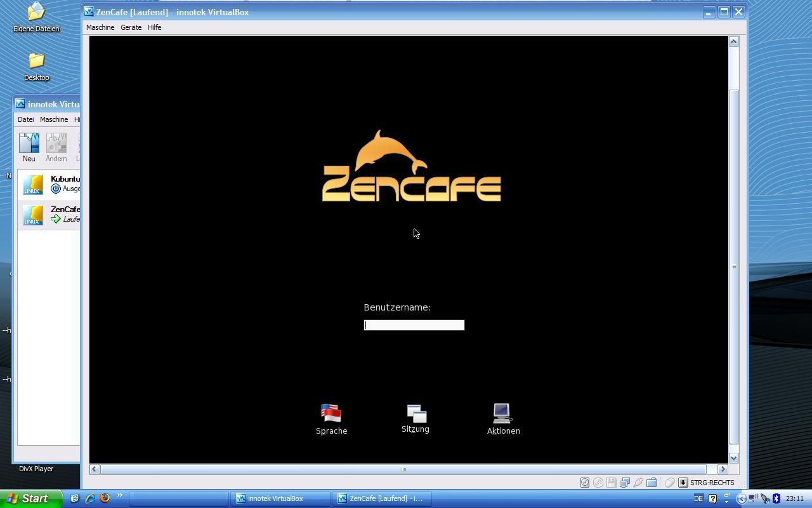812x508 pixels.
Task: Click the mouse integration status icon
Action: 669,483
